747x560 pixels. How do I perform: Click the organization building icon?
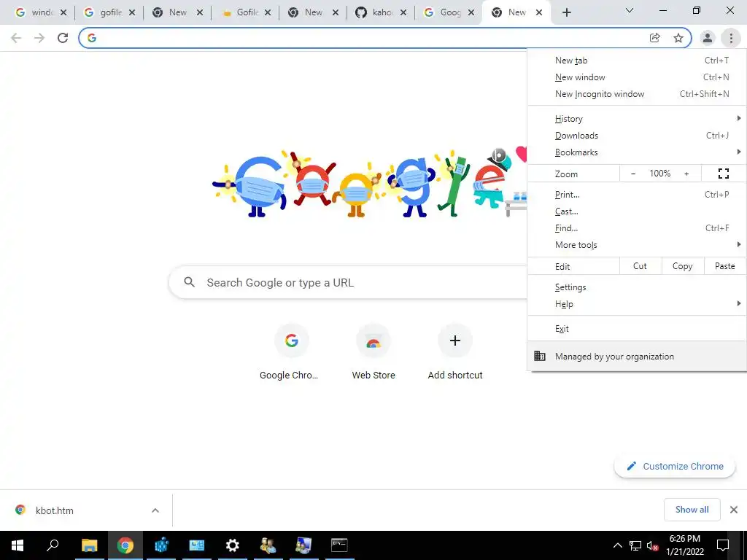click(x=539, y=356)
